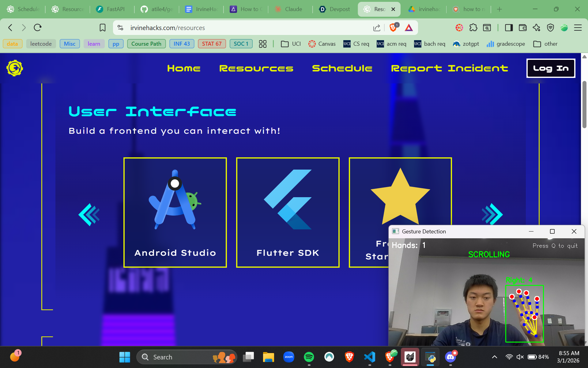This screenshot has height=368, width=588.
Task: Bookmark this page with the bookmark icon
Action: (103, 28)
